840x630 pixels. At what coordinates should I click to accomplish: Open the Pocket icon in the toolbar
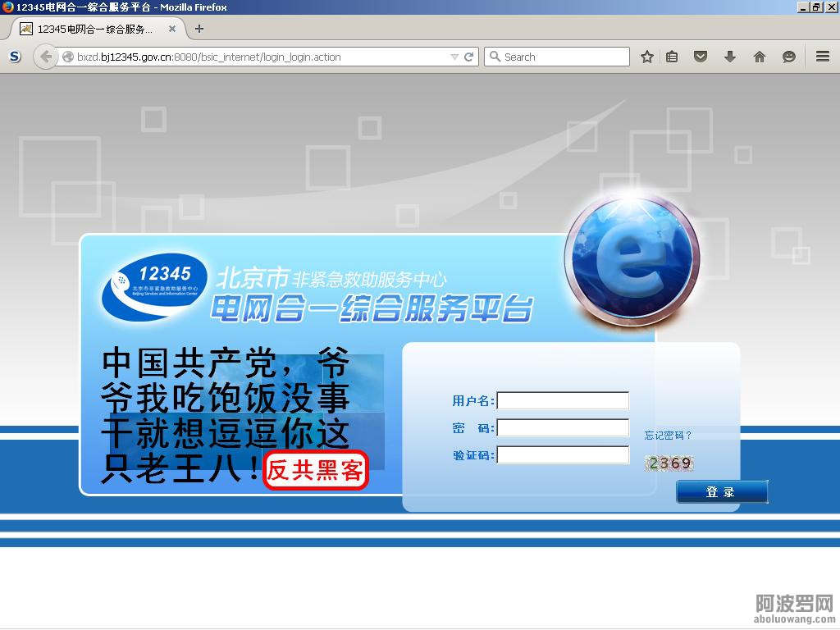pyautogui.click(x=701, y=57)
